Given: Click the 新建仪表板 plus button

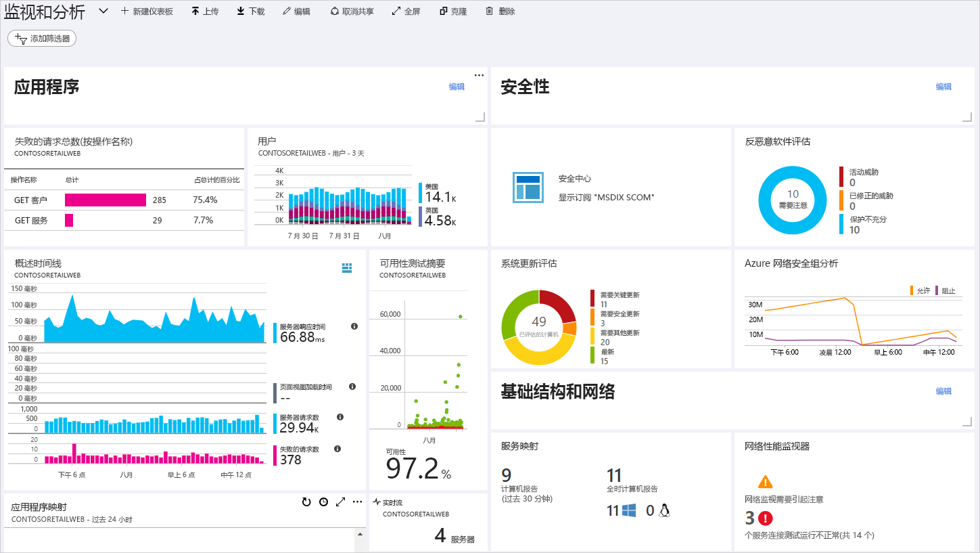Looking at the screenshot, I should (147, 12).
